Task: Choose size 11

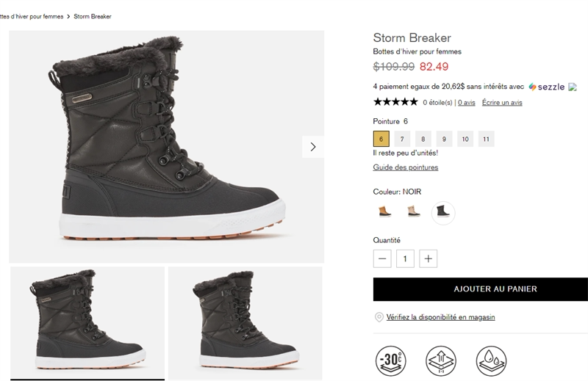Action: click(485, 139)
